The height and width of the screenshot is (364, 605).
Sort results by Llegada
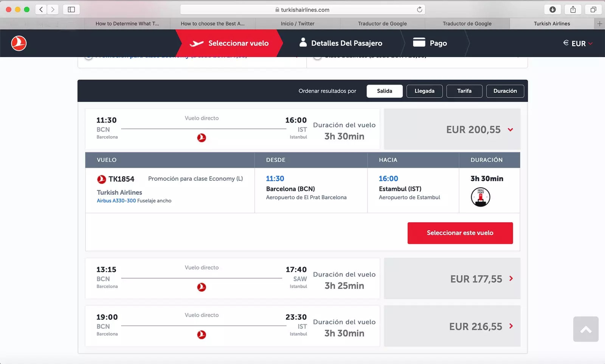click(x=425, y=91)
